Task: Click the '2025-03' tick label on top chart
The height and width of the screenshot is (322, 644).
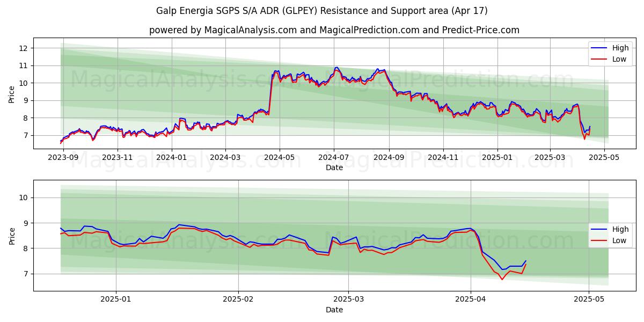Action: point(550,157)
